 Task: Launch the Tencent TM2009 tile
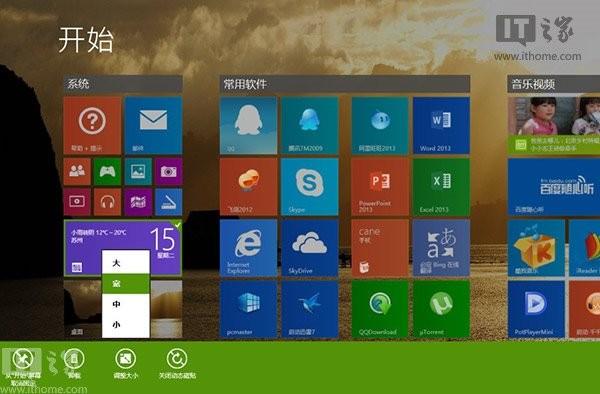(310, 125)
